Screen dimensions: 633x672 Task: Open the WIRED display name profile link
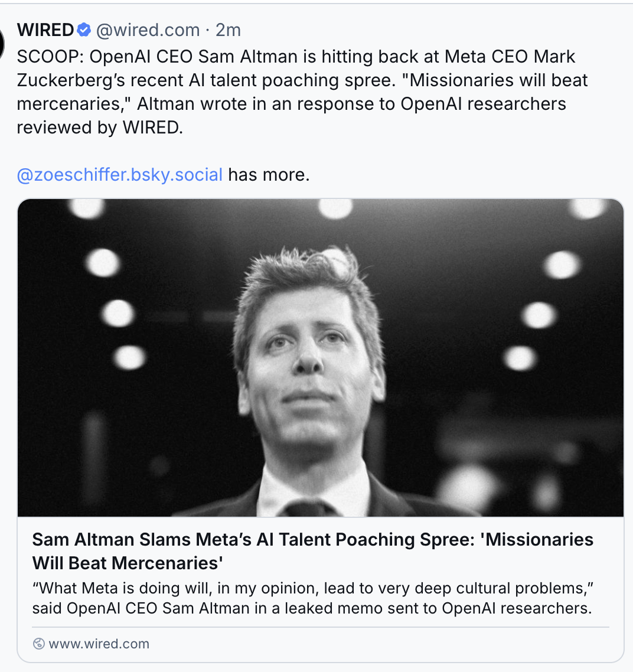click(x=45, y=30)
